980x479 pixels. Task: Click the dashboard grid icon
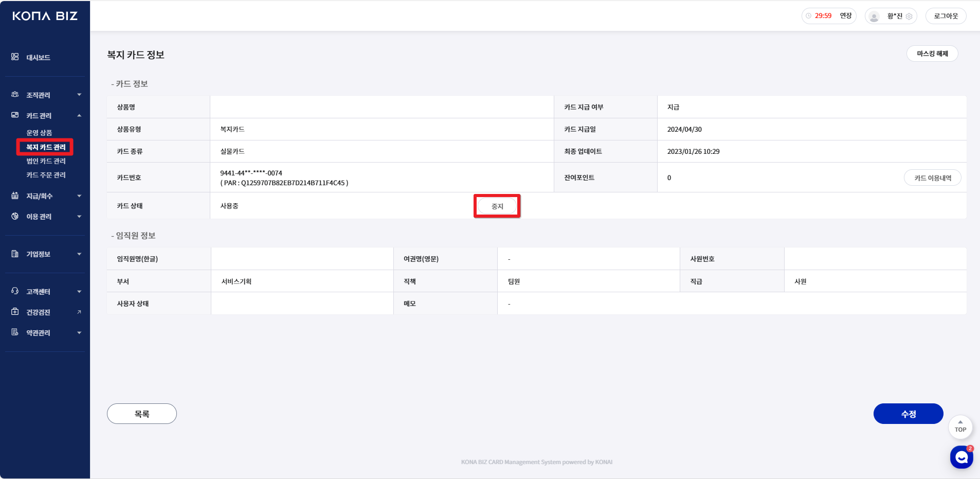pos(15,57)
